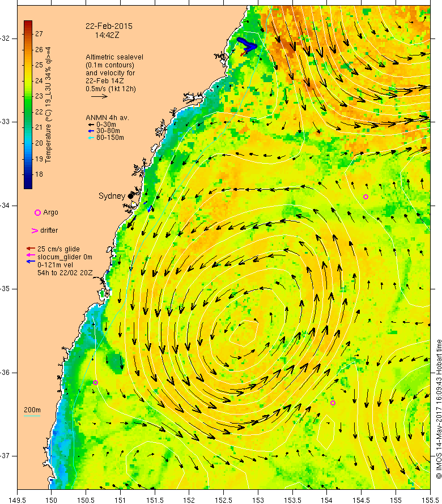
Task: Click latitude axis label -32
Action: (5, 39)
